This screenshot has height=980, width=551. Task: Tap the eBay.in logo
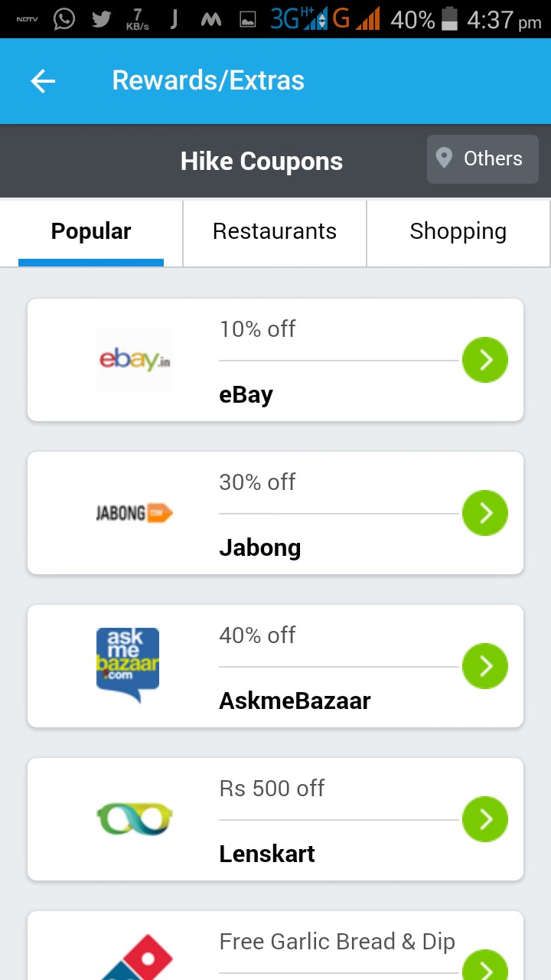(x=135, y=360)
